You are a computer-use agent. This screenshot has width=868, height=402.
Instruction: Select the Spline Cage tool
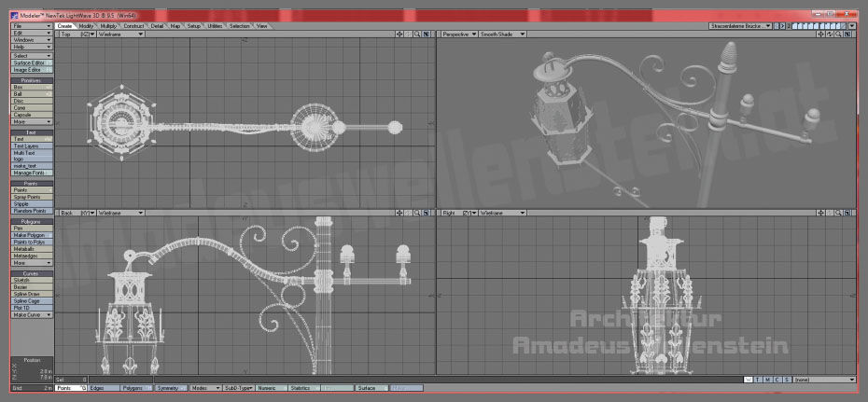point(32,301)
